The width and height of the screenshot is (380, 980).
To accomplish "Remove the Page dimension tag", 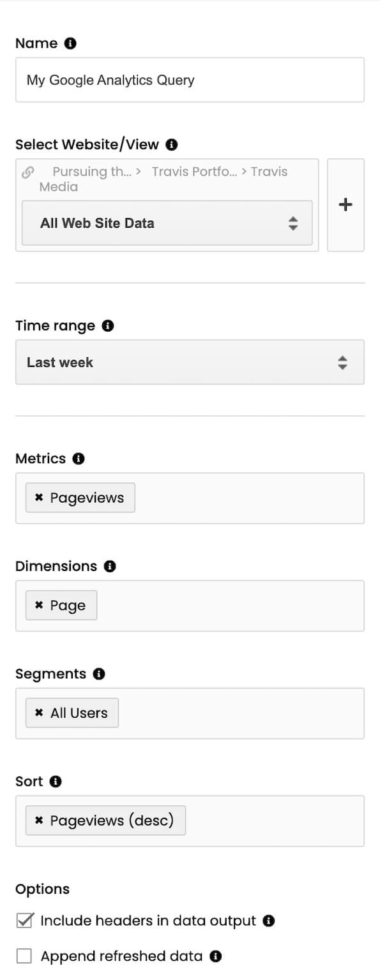I will 39,605.
